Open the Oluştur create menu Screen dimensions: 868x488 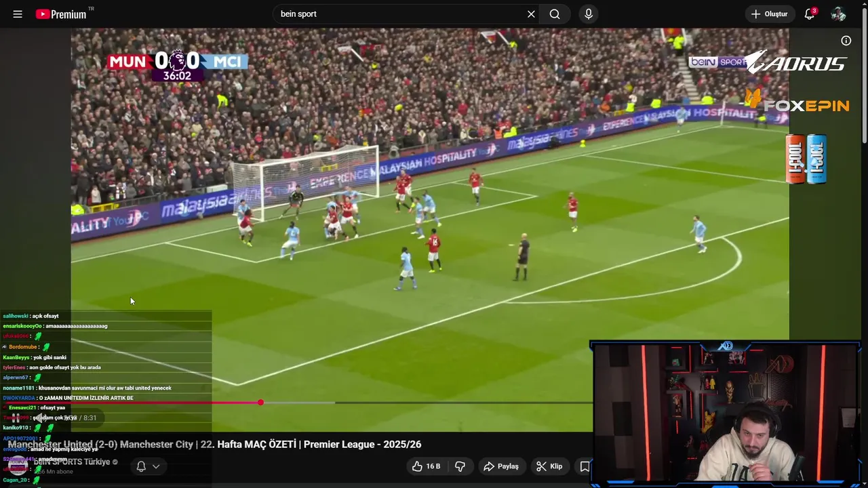(770, 14)
